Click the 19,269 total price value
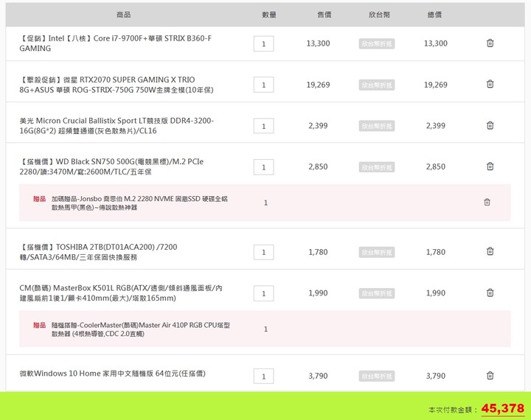 436,85
